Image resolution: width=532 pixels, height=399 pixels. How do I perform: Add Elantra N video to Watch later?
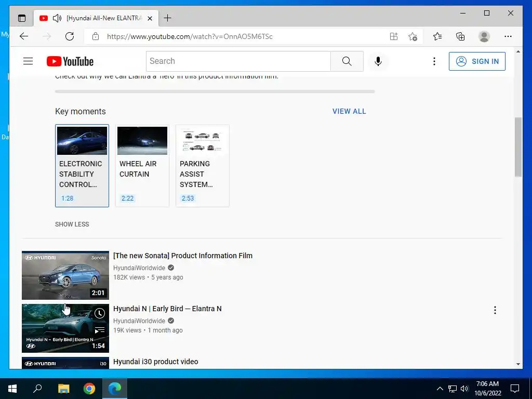pyautogui.click(x=99, y=313)
